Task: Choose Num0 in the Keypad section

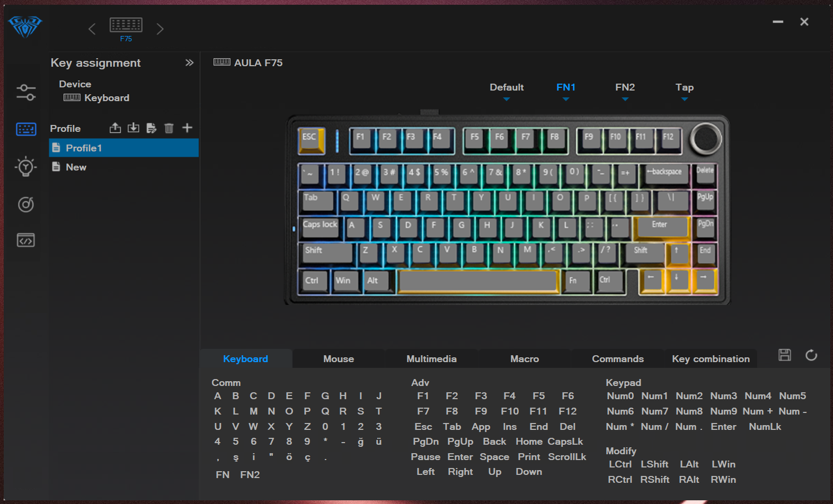Action: [x=621, y=396]
